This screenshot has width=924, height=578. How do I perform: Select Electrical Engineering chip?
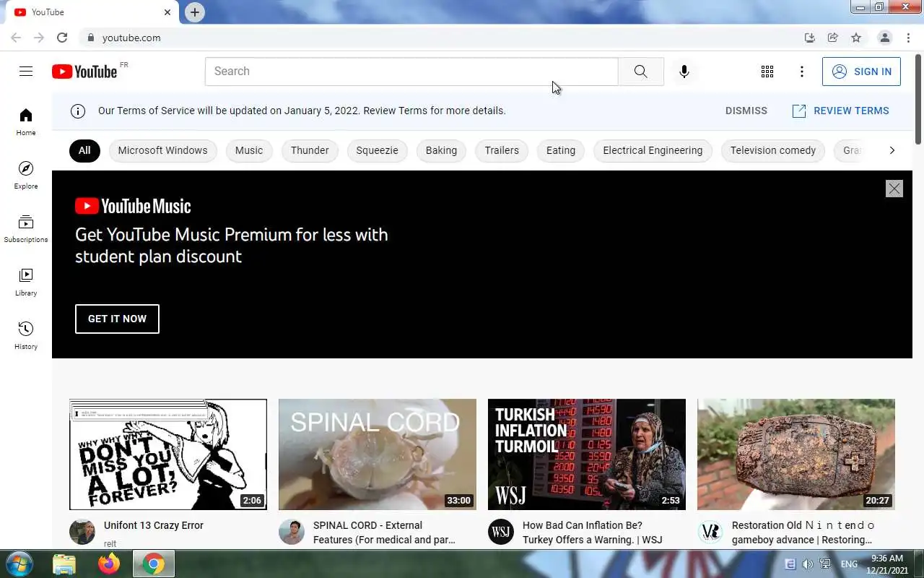(653, 150)
